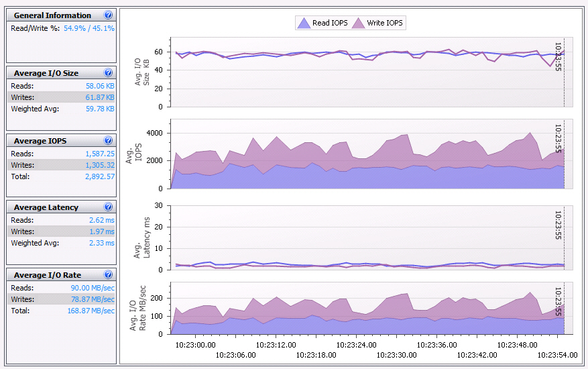Click the Avg. Latency ms axis title

point(141,238)
